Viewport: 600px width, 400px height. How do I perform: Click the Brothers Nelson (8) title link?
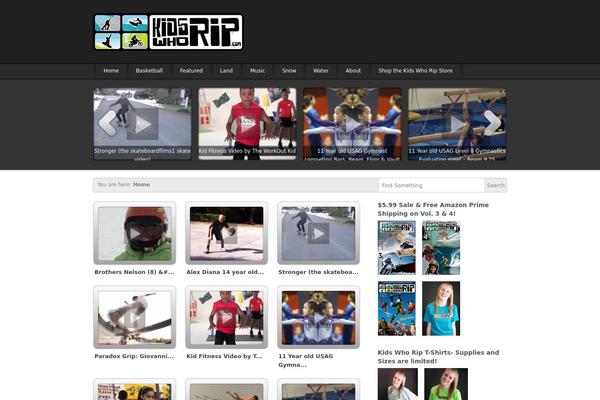tap(134, 272)
